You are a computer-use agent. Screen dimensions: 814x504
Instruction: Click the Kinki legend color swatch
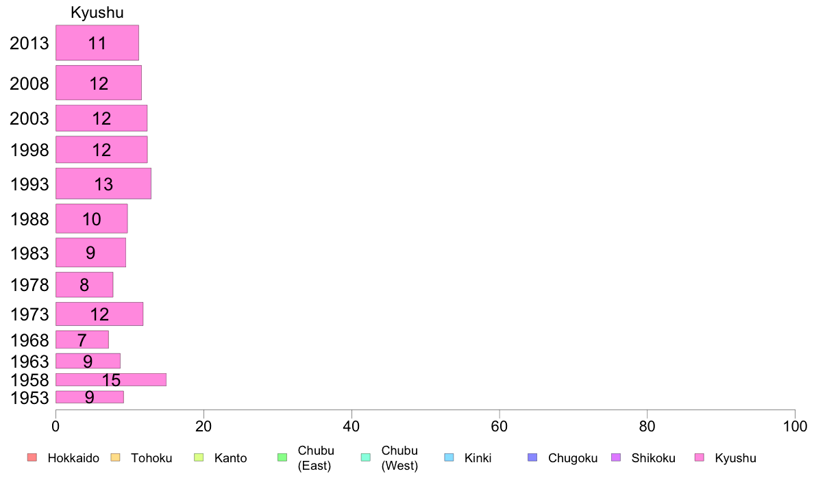[x=449, y=457]
